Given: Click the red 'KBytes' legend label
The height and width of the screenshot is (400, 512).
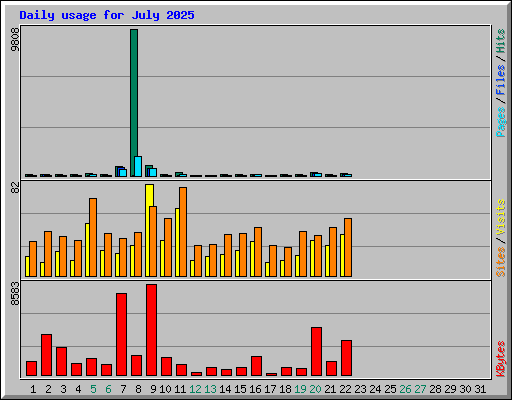Looking at the screenshot, I should 501,359.
